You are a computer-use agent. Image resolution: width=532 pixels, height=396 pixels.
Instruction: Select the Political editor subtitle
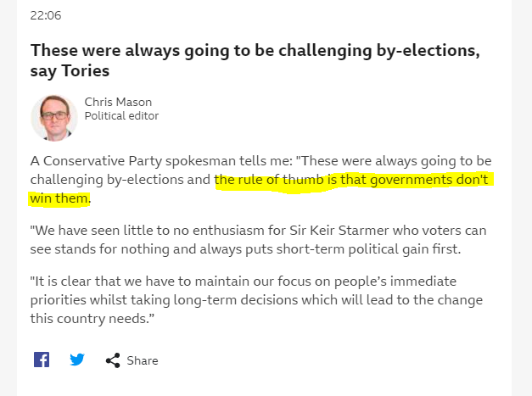121,115
